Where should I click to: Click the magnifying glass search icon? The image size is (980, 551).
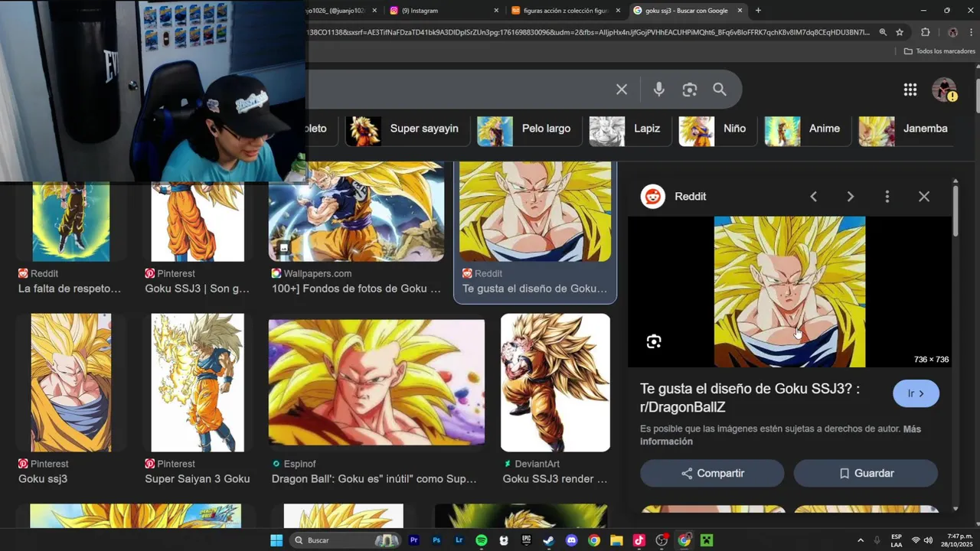pyautogui.click(x=720, y=90)
